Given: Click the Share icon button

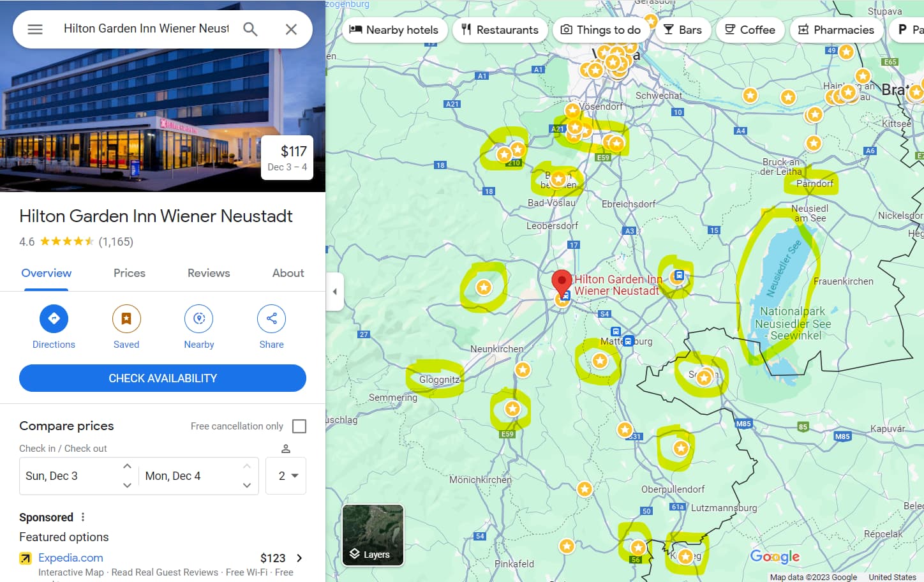Looking at the screenshot, I should [271, 318].
